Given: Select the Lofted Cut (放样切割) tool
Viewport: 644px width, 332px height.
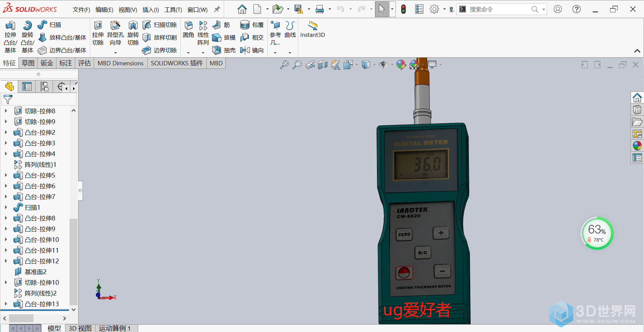Looking at the screenshot, I should click(160, 38).
